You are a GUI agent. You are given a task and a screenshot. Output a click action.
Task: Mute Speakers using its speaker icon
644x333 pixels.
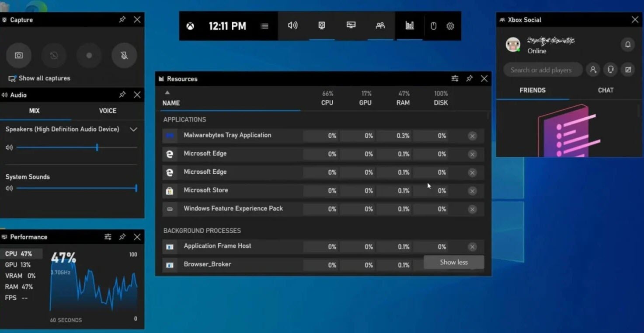click(9, 147)
